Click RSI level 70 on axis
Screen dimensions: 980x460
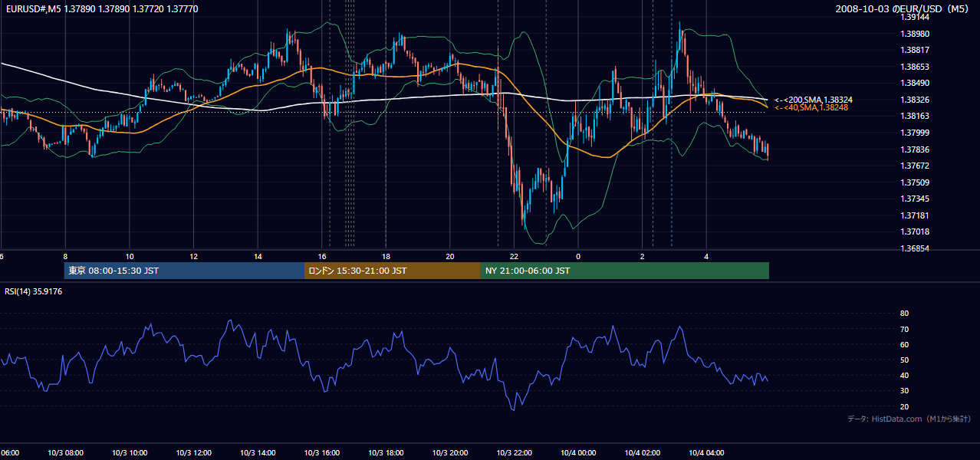click(x=904, y=330)
